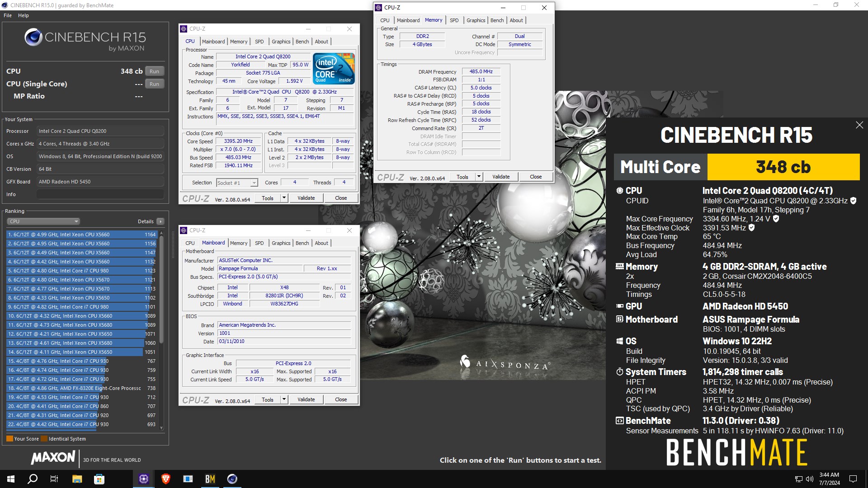The width and height of the screenshot is (868, 488).
Task: Click Close in the Mainboard CPU-Z window
Action: (x=341, y=399)
